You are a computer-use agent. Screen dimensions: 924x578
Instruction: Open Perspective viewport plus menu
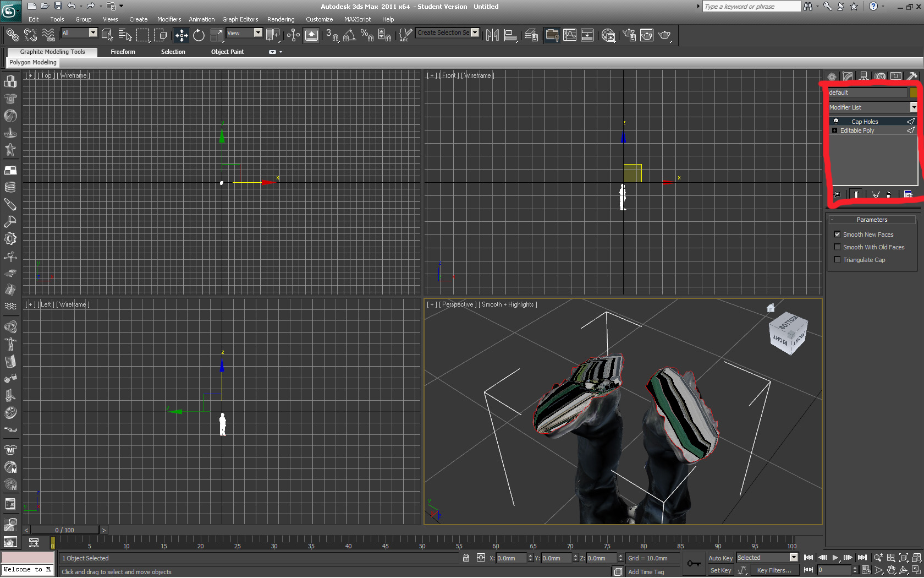(432, 304)
